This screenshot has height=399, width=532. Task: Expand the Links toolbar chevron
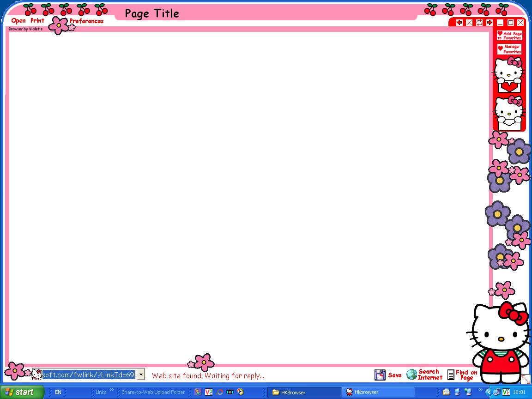click(112, 390)
